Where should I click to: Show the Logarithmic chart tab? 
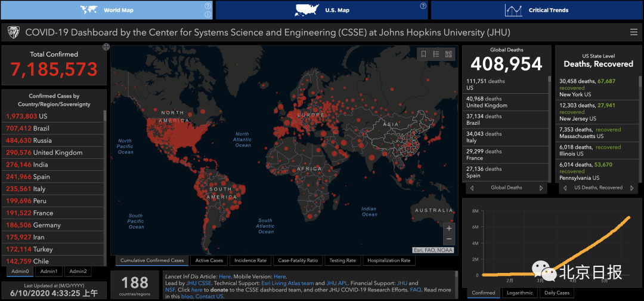(x=519, y=293)
